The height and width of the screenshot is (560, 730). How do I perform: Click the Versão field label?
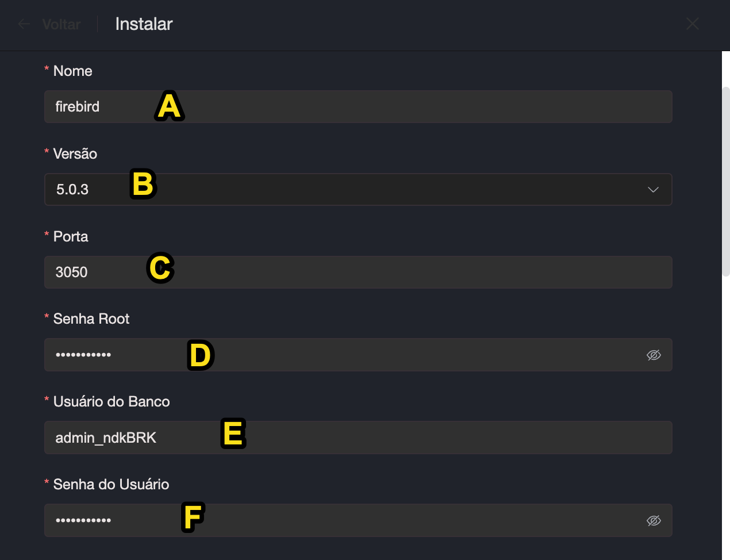[x=75, y=154]
